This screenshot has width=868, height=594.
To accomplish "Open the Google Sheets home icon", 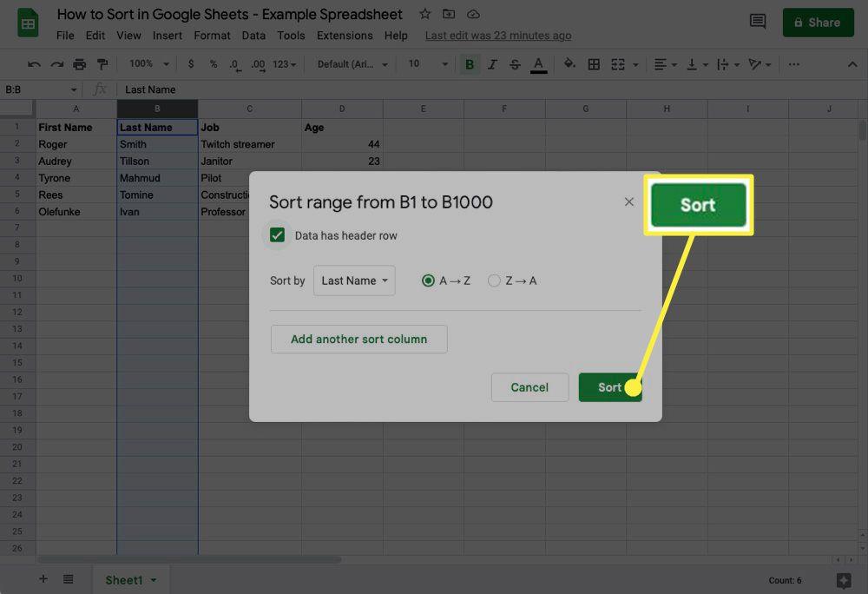I will point(28,23).
